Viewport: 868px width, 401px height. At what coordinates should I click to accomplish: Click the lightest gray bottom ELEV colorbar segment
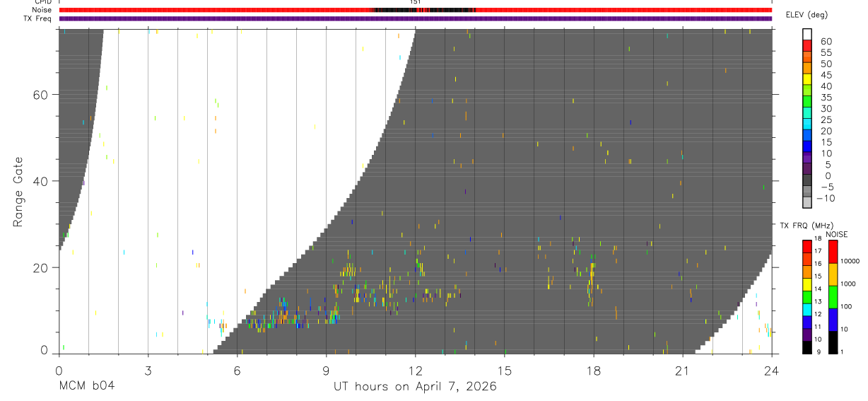(807, 201)
